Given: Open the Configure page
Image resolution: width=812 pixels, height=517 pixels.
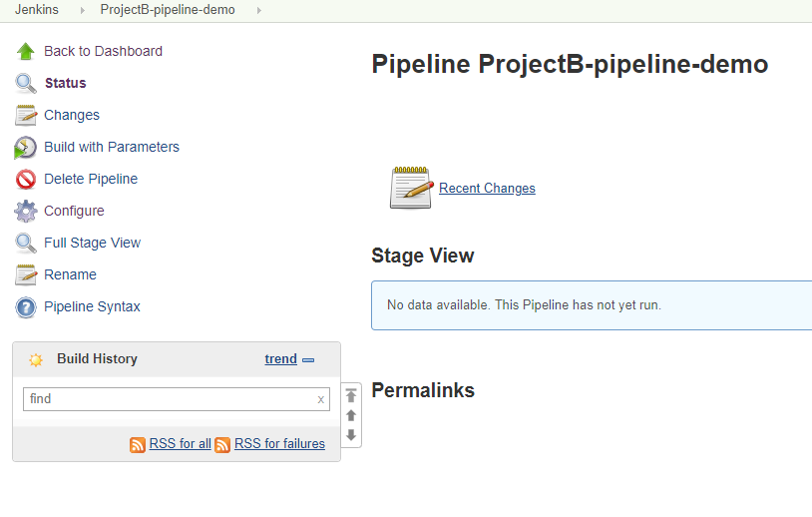Looking at the screenshot, I should tap(74, 211).
